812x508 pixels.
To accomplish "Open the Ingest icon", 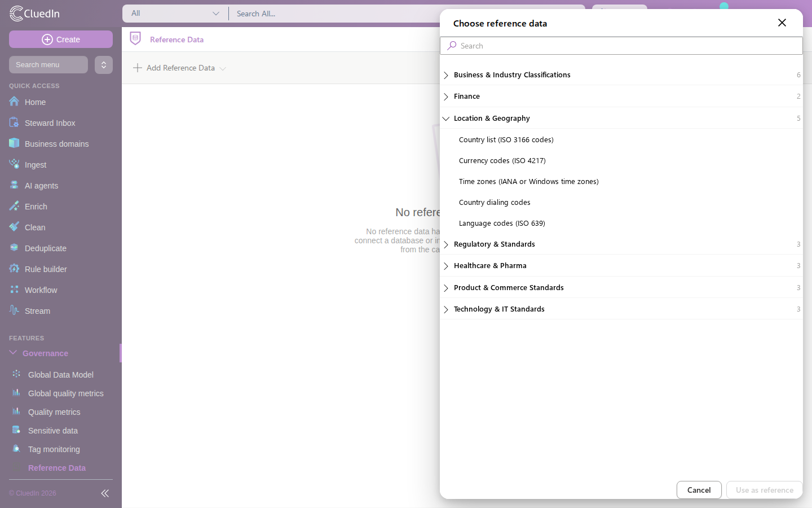I will 14,164.
